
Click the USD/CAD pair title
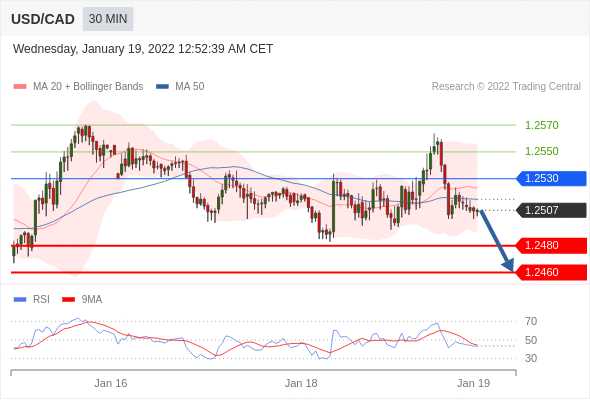43,19
